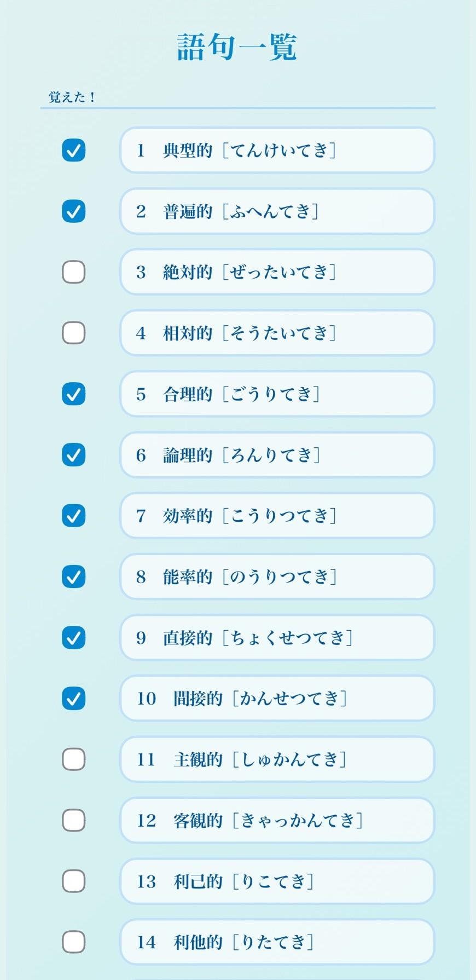Open the 合理的 entry
476x980 pixels.
[277, 394]
